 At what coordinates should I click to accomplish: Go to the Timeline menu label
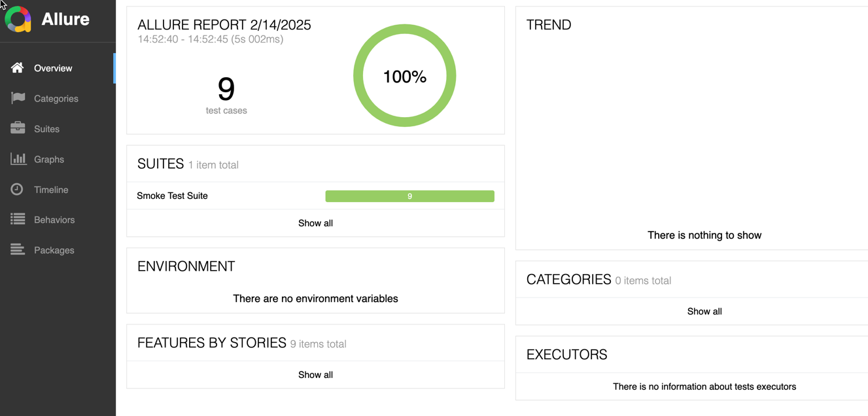(51, 190)
